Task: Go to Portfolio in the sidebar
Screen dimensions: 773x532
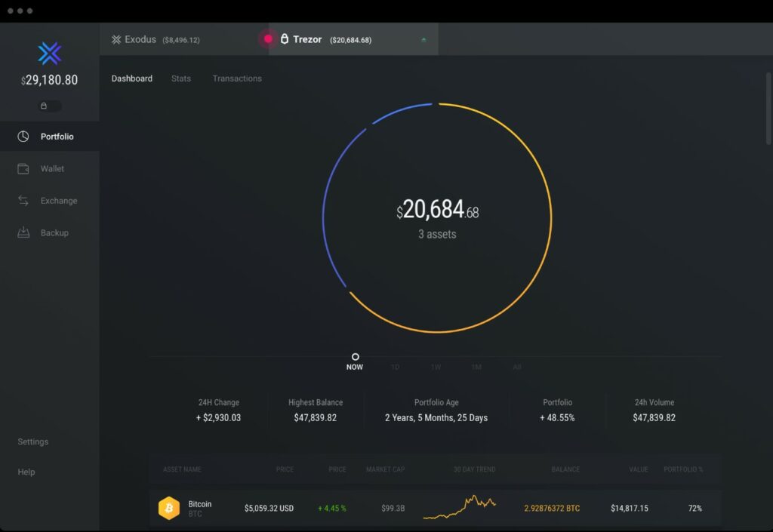Action: [x=50, y=137]
